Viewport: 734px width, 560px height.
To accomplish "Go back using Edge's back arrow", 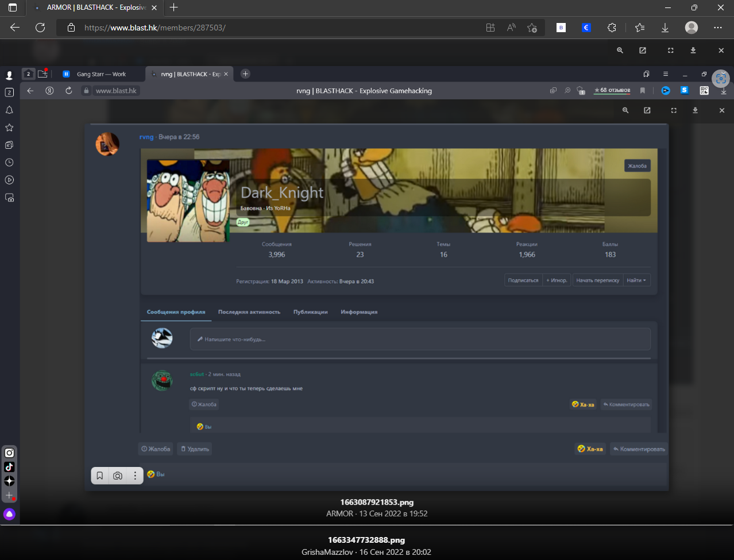I will (15, 28).
